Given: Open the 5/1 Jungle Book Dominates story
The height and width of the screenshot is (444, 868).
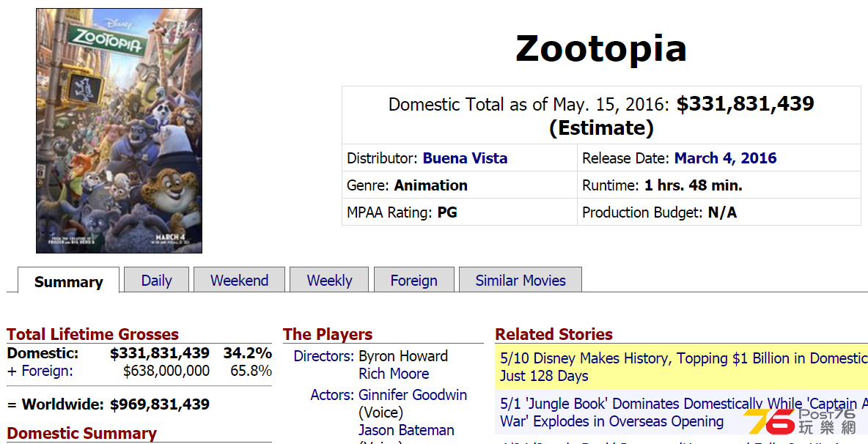Looking at the screenshot, I should pyautogui.click(x=682, y=412).
